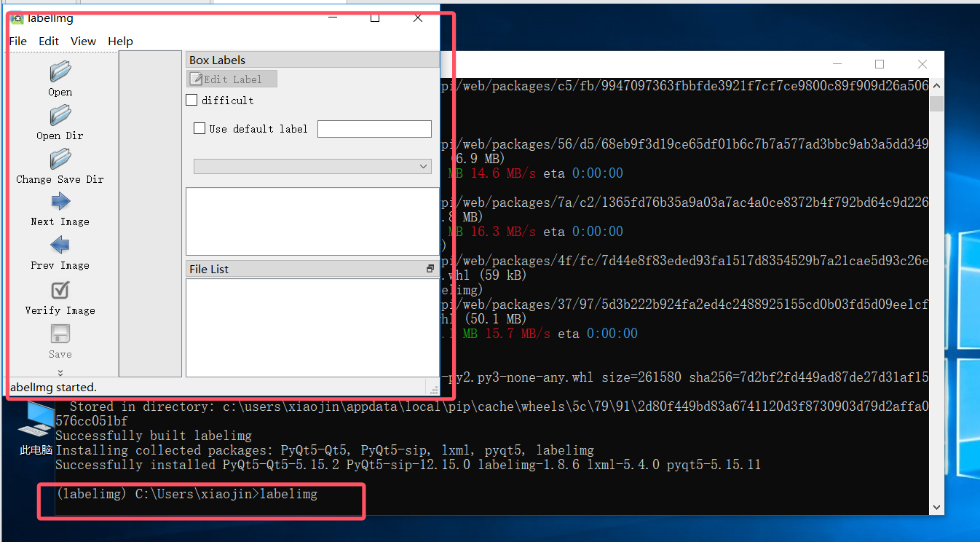Open the Edit menu

[49, 41]
